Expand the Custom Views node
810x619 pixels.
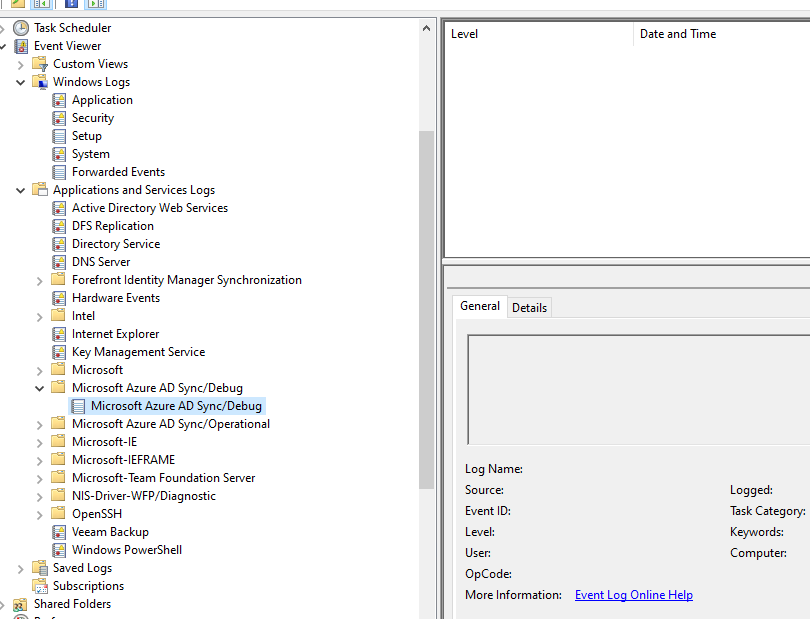21,65
